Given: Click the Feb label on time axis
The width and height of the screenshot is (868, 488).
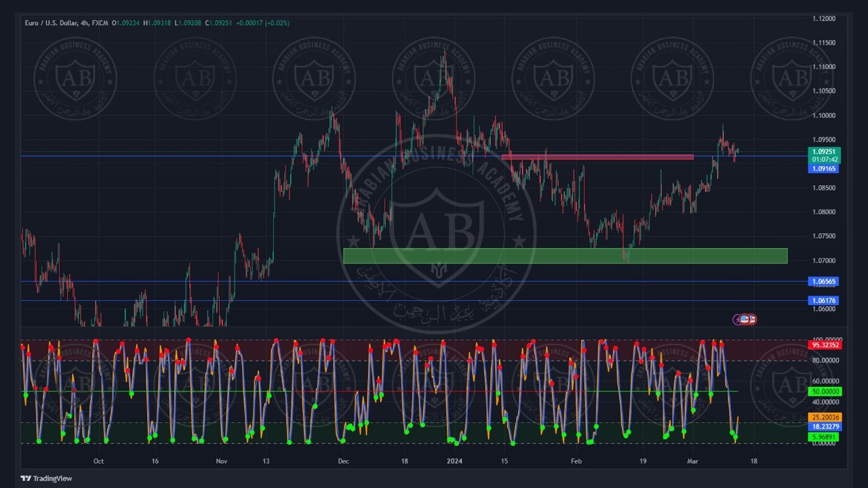Looking at the screenshot, I should [576, 461].
